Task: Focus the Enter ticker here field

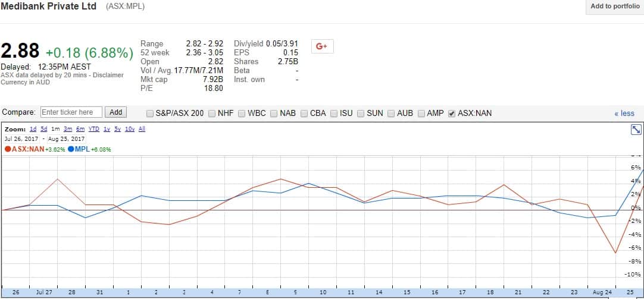Action: coord(71,112)
